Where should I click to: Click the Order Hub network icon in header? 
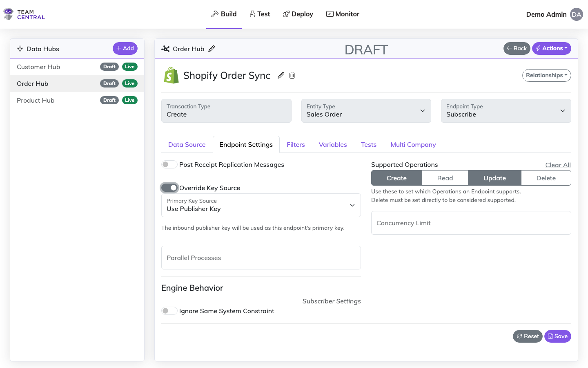point(165,49)
